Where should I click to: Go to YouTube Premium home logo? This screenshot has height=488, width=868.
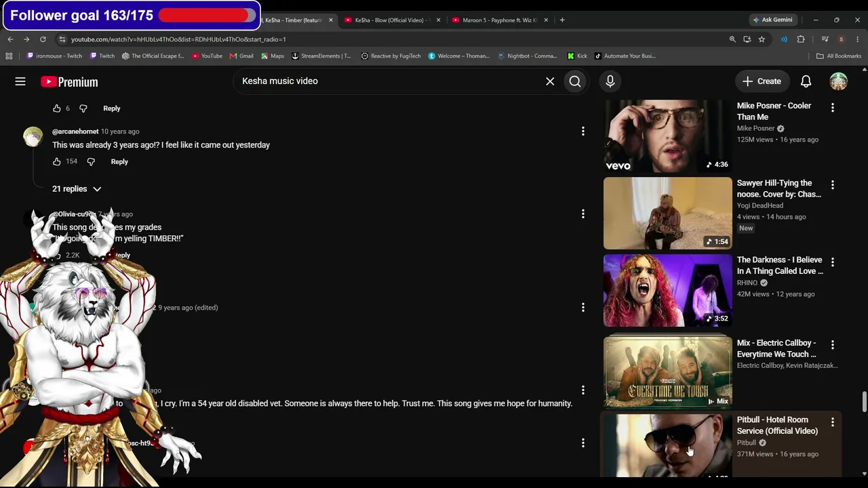[x=69, y=82]
